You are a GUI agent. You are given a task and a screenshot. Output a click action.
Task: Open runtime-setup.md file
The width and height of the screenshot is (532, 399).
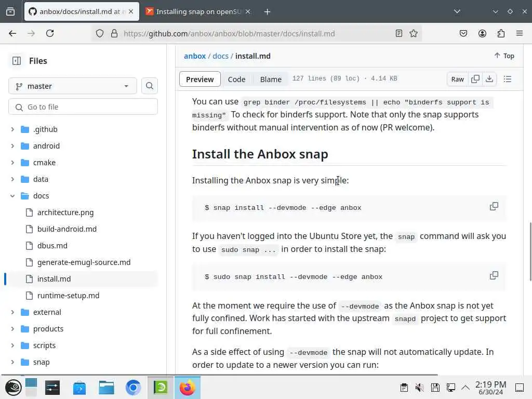coord(68,296)
